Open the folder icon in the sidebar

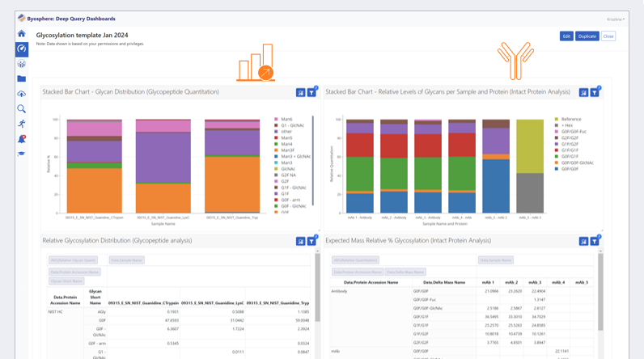[22, 78]
